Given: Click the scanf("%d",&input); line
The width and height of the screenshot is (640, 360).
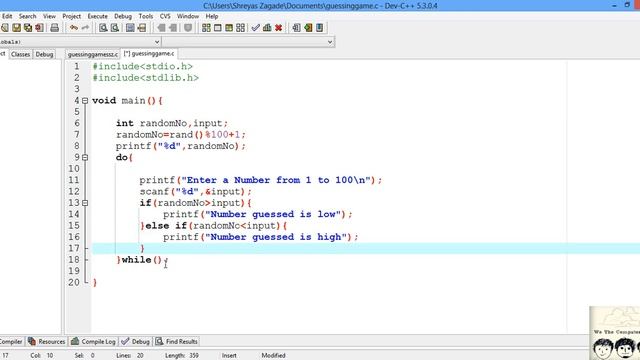Looking at the screenshot, I should (x=196, y=191).
